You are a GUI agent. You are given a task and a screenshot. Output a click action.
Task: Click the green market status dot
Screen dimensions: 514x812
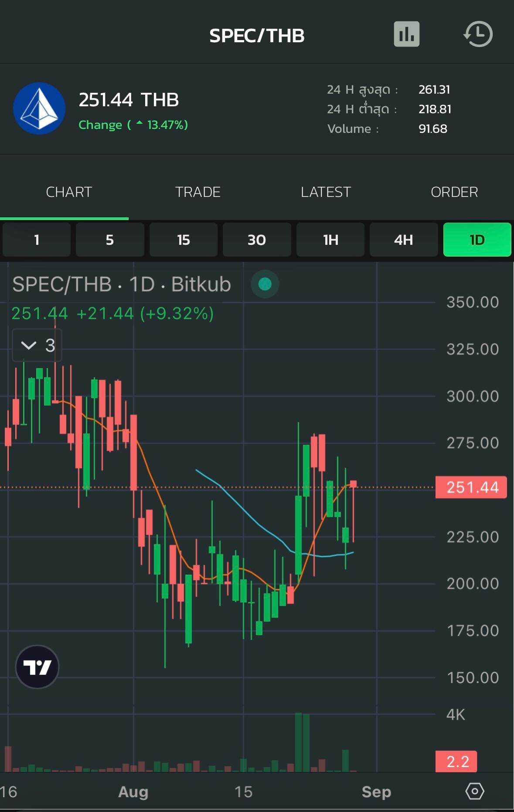coord(265,284)
